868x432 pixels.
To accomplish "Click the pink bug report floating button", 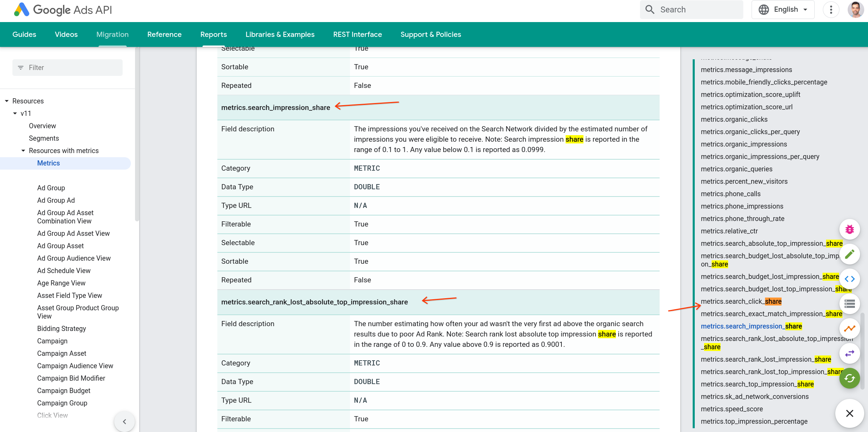I will click(849, 229).
